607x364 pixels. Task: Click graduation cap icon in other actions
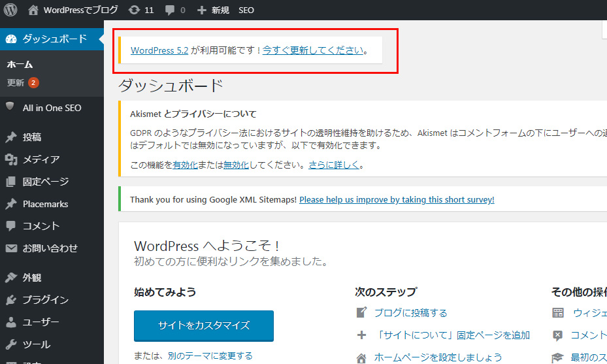pyautogui.click(x=558, y=357)
